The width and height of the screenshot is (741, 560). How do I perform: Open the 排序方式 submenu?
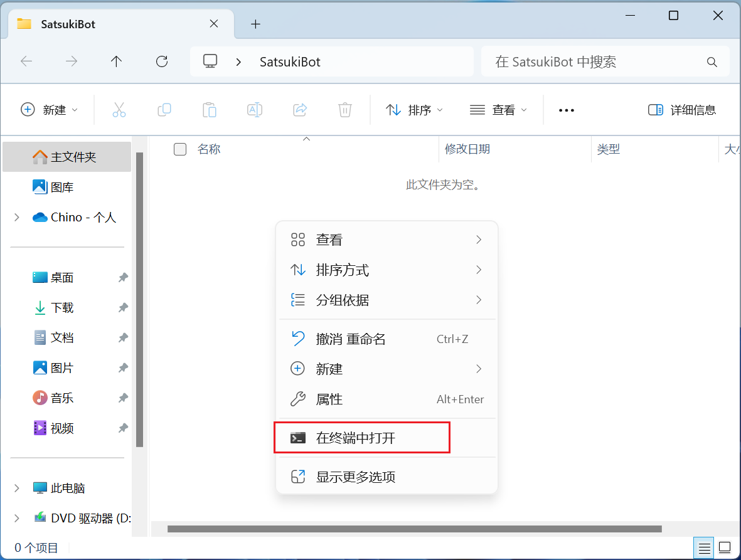pos(386,270)
